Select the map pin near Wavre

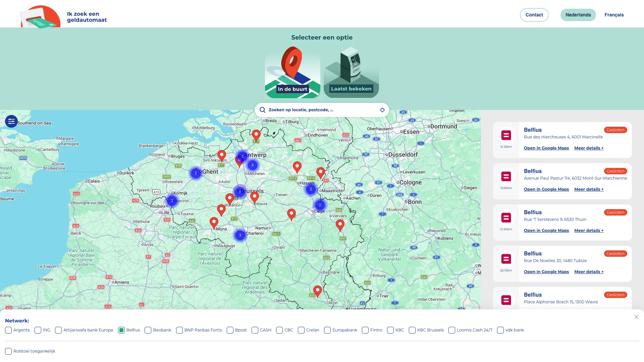coord(254,197)
